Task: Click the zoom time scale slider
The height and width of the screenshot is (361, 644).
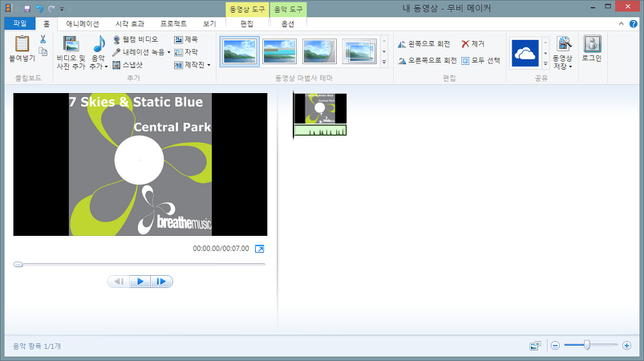Action: tap(587, 346)
